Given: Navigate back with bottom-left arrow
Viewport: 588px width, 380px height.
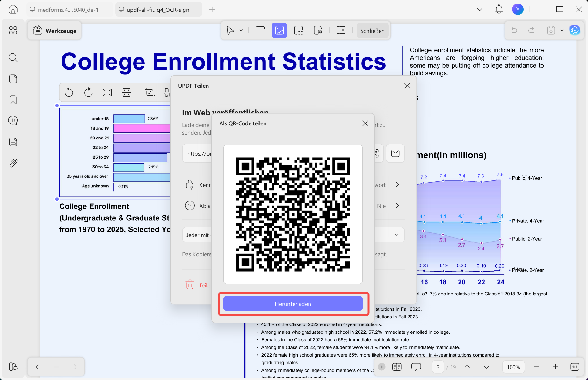Looking at the screenshot, I should point(37,367).
